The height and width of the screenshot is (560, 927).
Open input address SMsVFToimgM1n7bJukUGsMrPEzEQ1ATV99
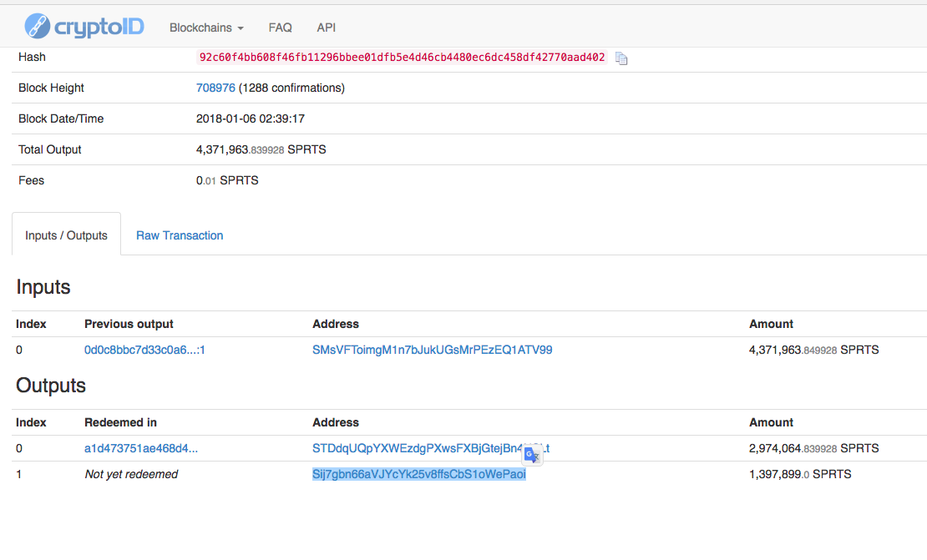[x=432, y=350]
